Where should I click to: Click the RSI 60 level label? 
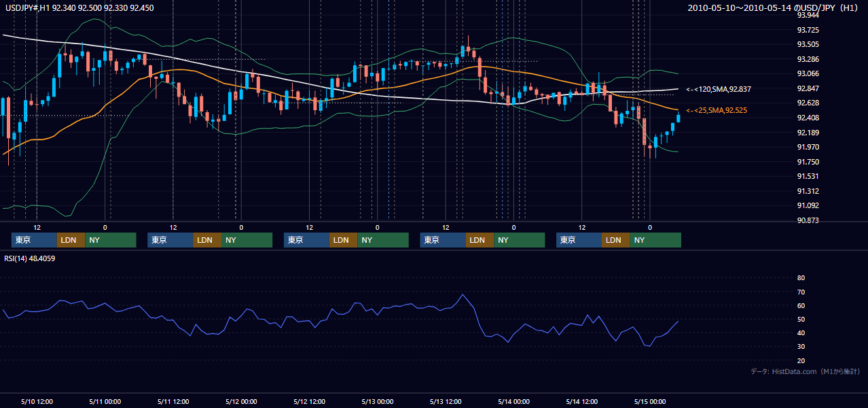801,305
